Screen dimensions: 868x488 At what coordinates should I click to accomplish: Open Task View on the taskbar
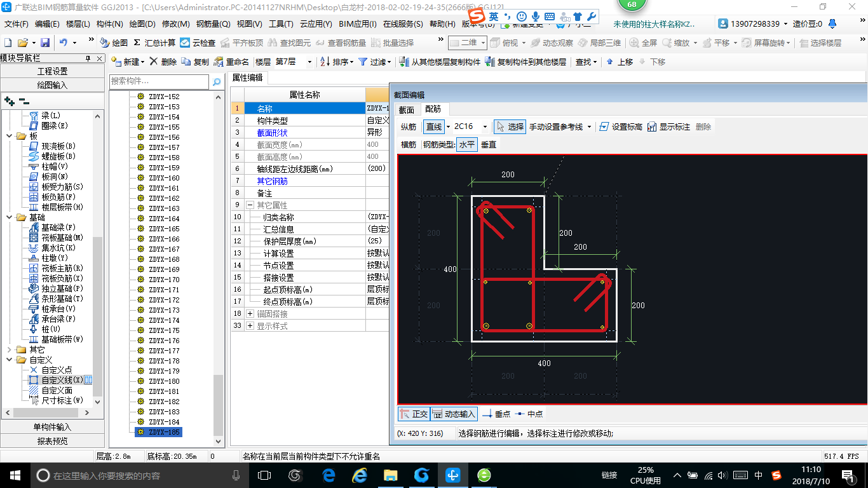point(264,475)
